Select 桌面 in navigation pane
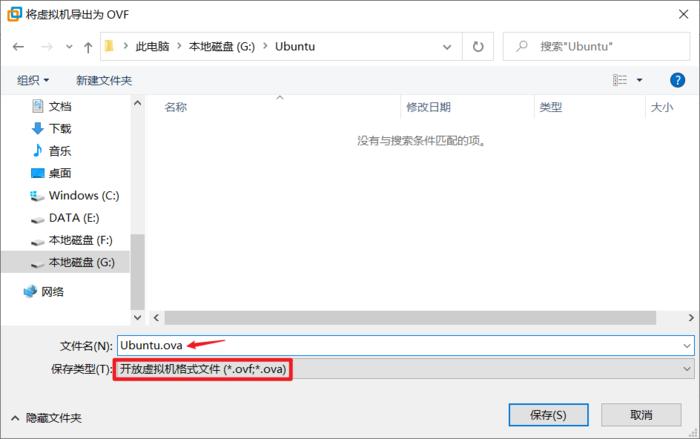This screenshot has height=439, width=700. (x=60, y=173)
